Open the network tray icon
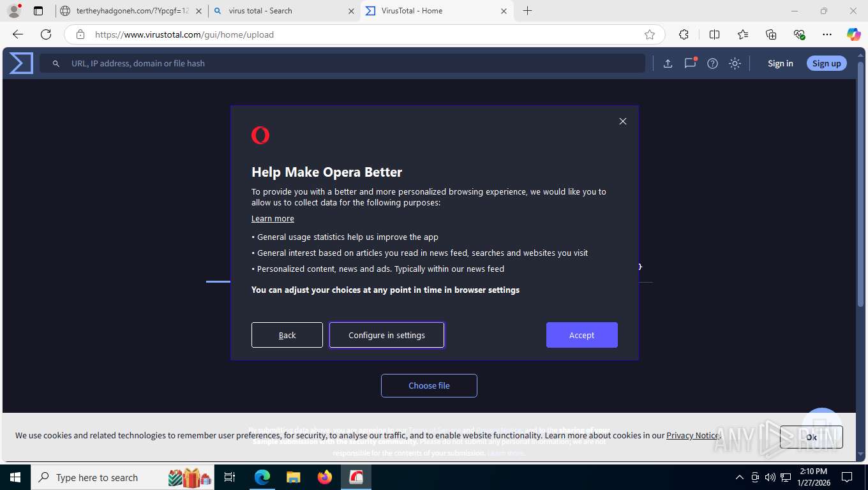The image size is (868, 490). pos(786,477)
